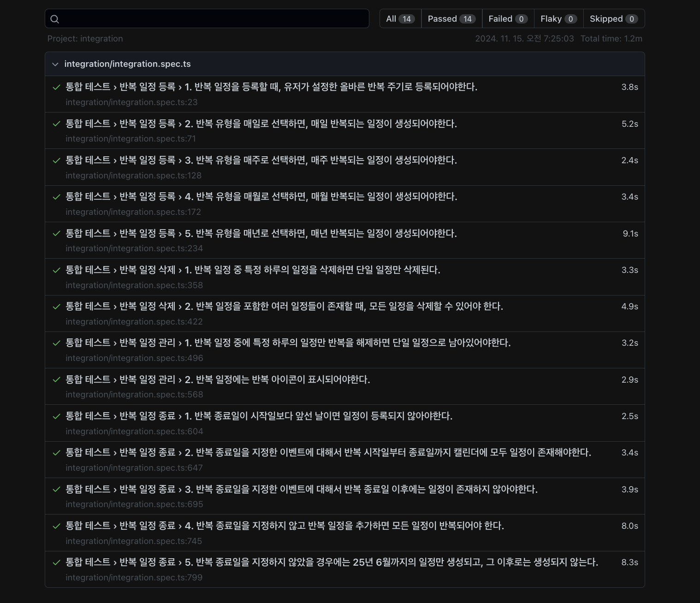Screen dimensions: 700x603
Task: Click passed checkmark for test at spec.ts:71
Action: (x=57, y=124)
